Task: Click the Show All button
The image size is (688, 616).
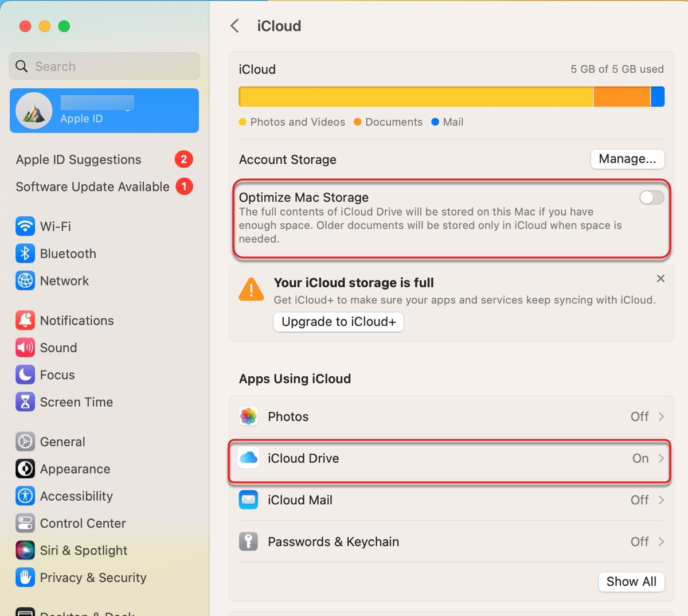Action: pos(631,582)
